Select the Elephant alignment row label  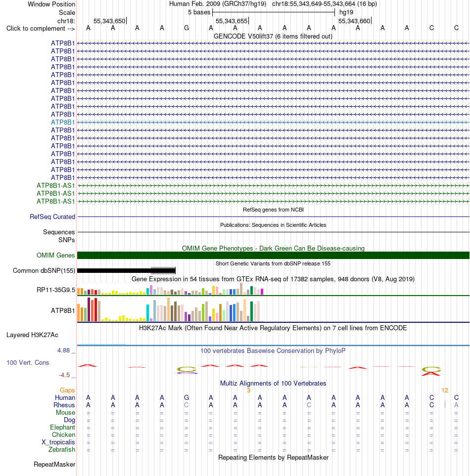pos(62,427)
